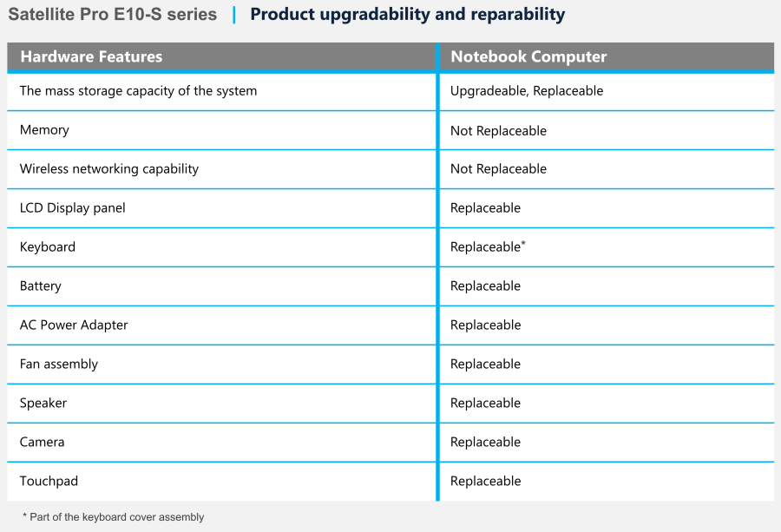
Task: Click 'Replaceable*' in the Keyboard row
Action: pos(488,247)
